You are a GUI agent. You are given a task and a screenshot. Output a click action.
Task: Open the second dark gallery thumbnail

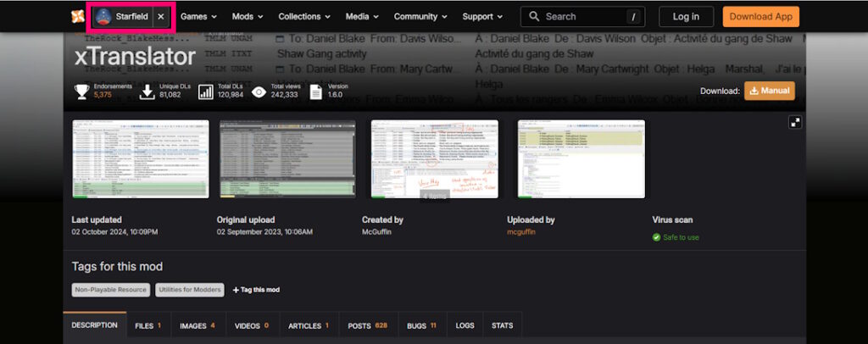[287, 158]
